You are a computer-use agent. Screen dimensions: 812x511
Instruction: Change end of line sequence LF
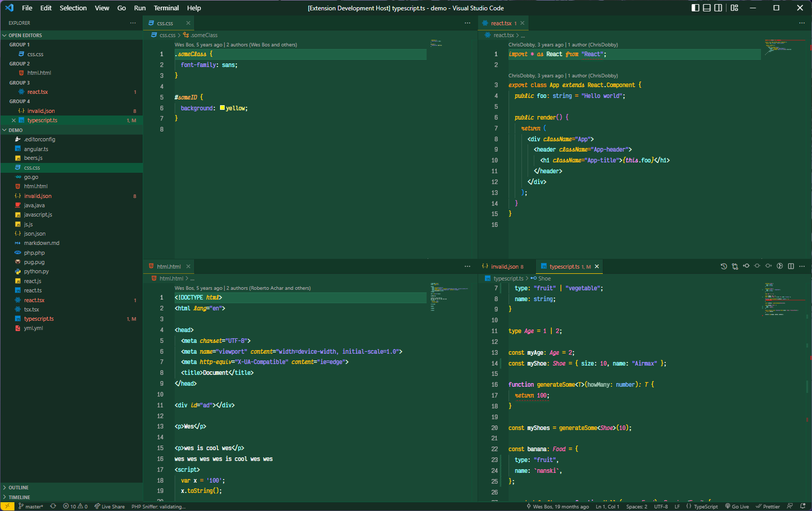(677, 506)
